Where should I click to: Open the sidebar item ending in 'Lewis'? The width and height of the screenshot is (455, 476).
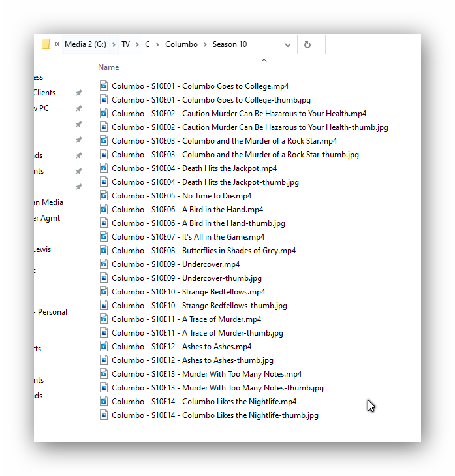pos(42,249)
